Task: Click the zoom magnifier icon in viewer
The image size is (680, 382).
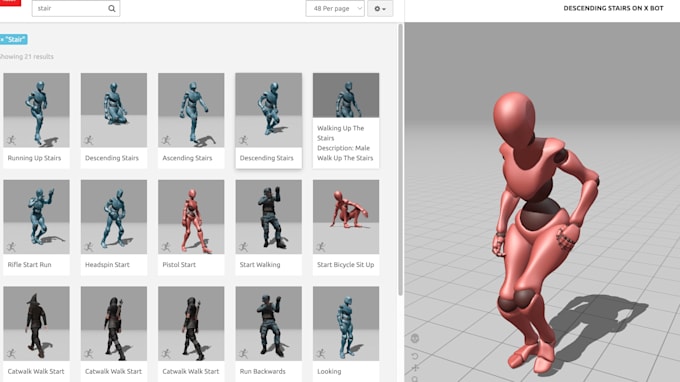Action: (415, 379)
